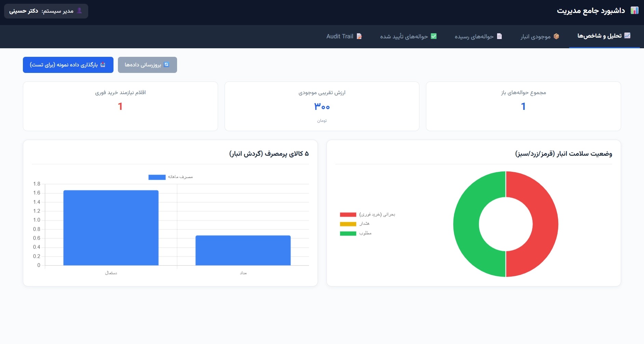Click the مجموع حواله‌های باز card title
The width and height of the screenshot is (644, 344).
[523, 92]
